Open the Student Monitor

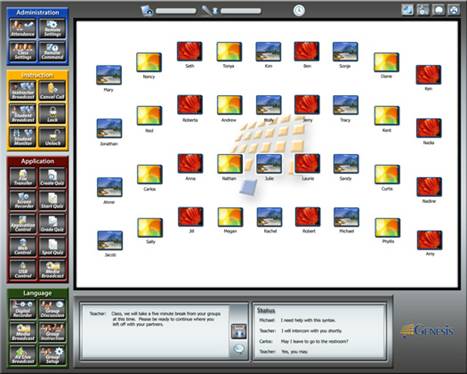[x=23, y=137]
